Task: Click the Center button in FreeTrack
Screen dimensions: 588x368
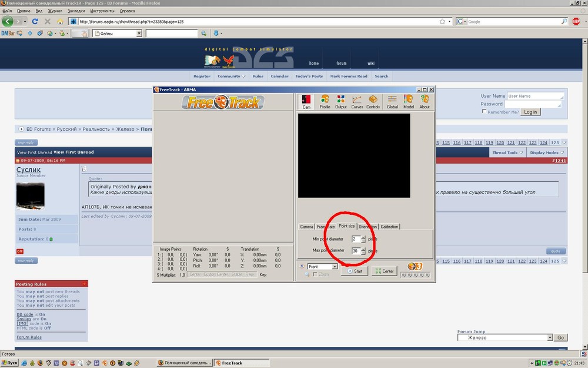Action: [385, 271]
